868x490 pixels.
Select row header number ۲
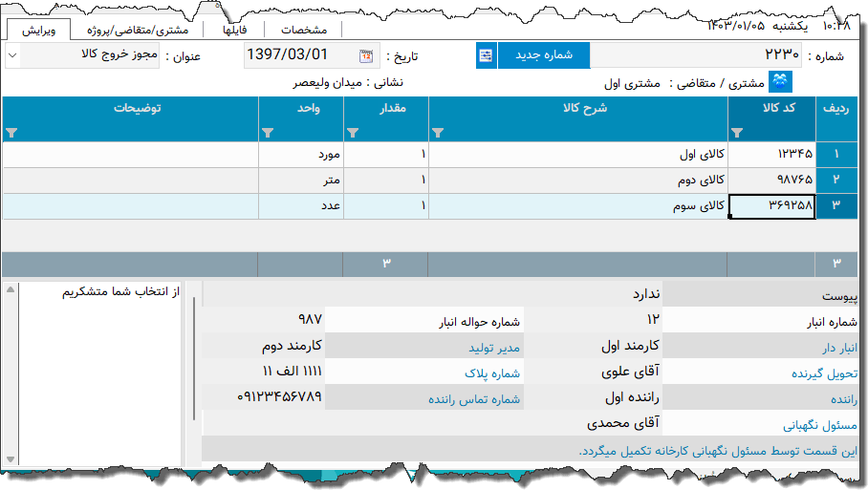836,181
